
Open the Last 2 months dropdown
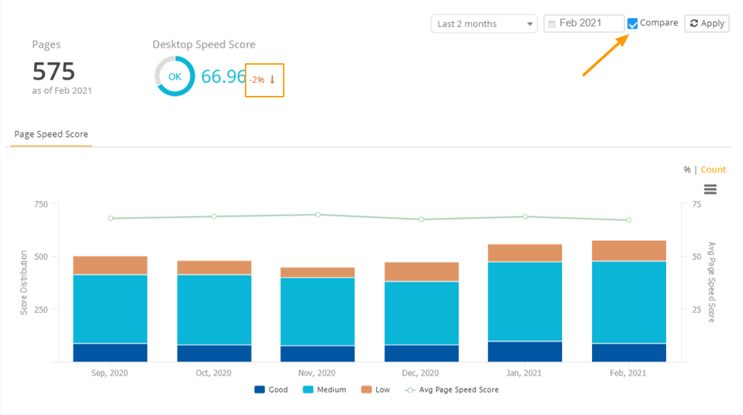[x=484, y=24]
